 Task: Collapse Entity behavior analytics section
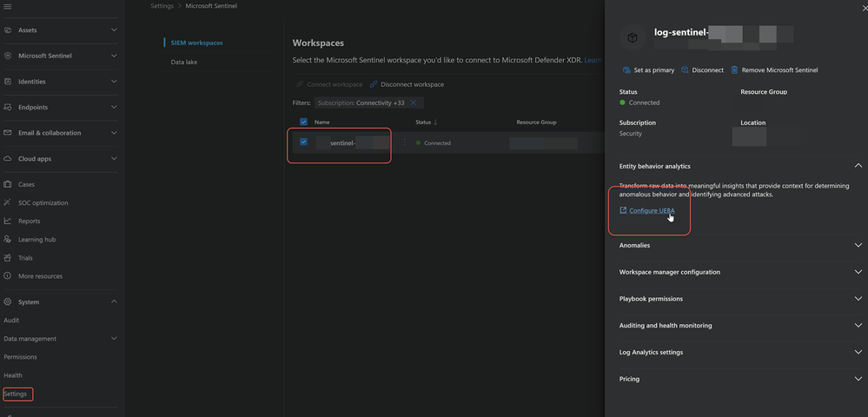click(x=858, y=165)
